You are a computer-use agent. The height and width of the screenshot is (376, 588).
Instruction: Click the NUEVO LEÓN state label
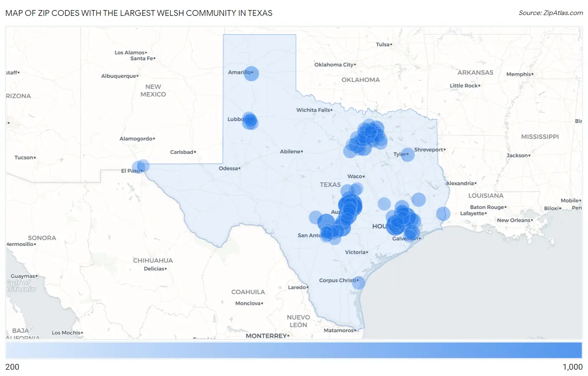click(298, 321)
